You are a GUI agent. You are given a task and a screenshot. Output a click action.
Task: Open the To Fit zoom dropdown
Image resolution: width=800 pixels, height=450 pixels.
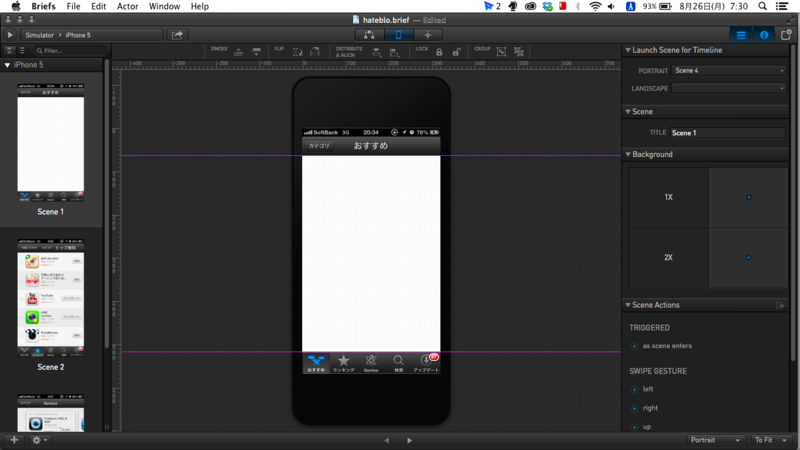770,440
